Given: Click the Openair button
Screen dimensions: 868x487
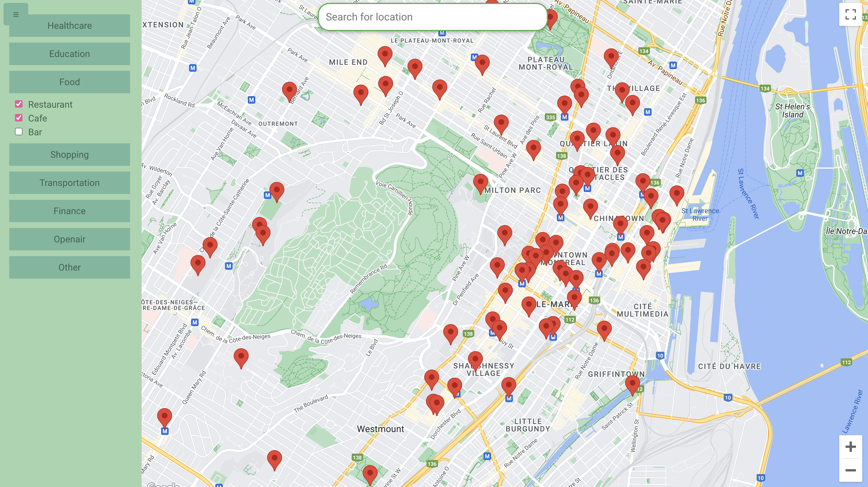Looking at the screenshot, I should click(69, 239).
